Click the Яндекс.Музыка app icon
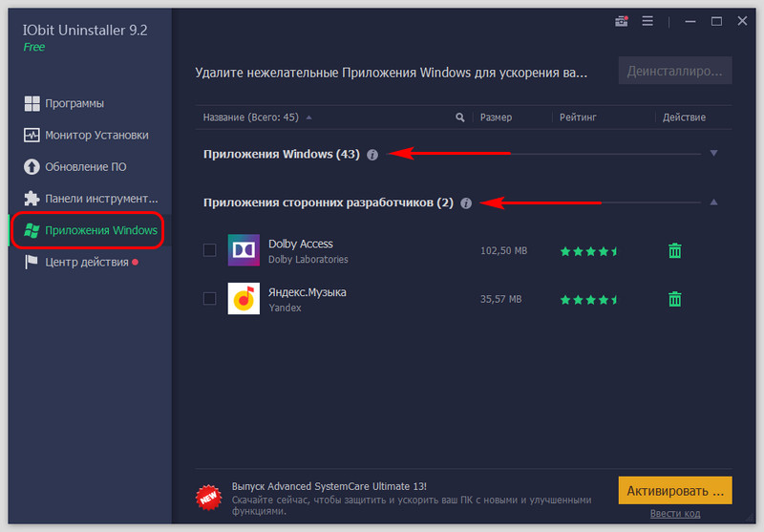Viewport: 764px width, 532px height. coord(244,298)
